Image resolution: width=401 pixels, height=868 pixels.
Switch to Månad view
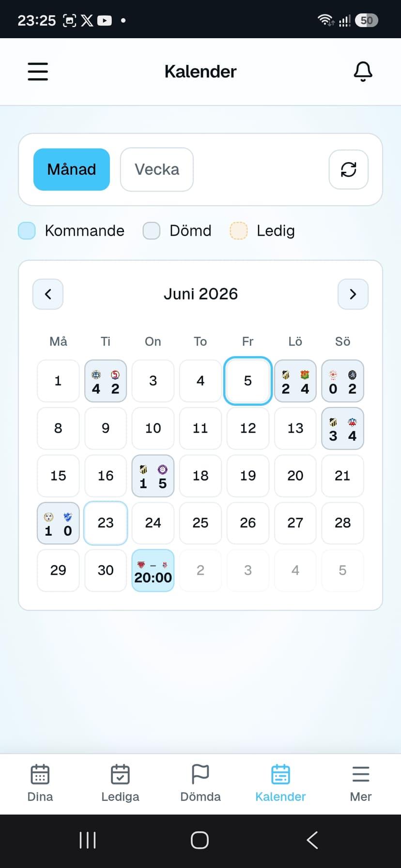72,169
